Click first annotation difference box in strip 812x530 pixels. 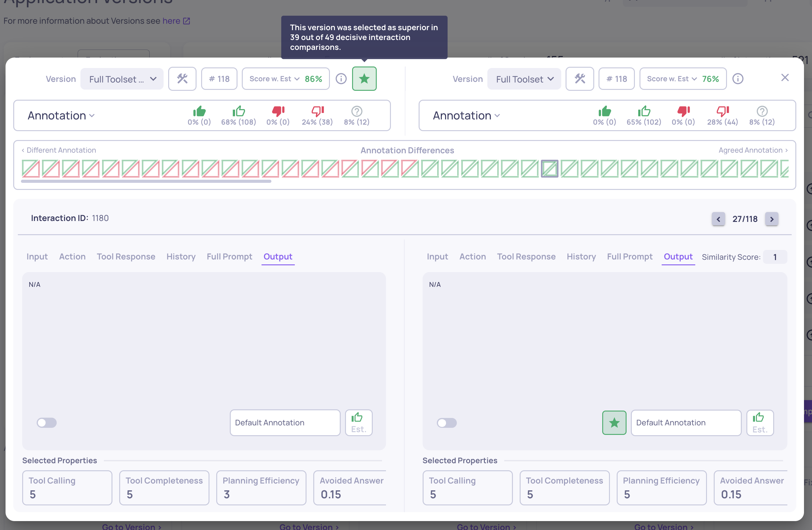pyautogui.click(x=31, y=169)
